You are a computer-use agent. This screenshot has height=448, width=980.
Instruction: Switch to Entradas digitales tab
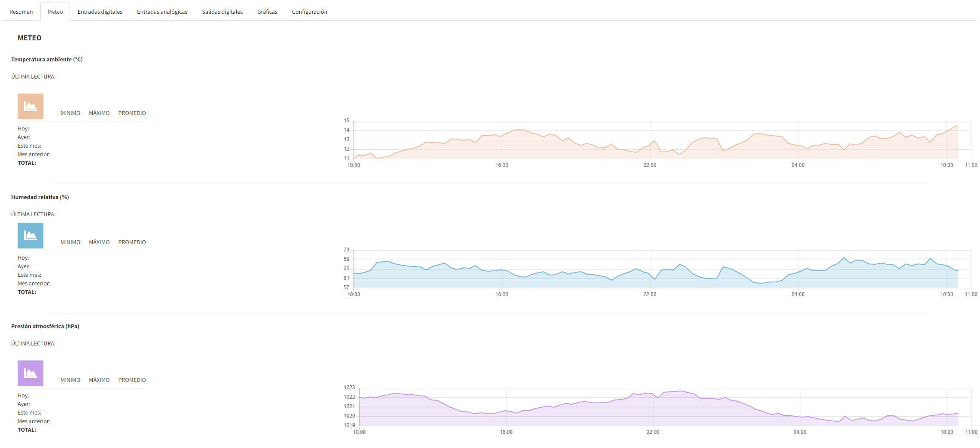100,12
